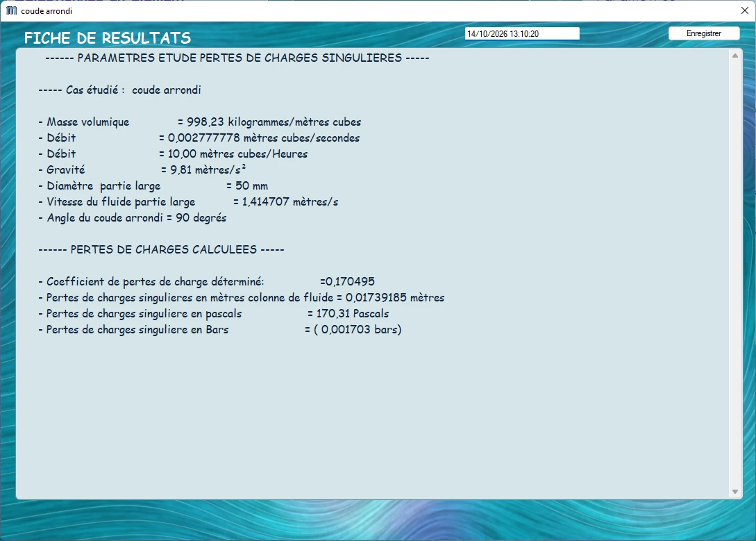Click the Vitesse du fluide 1,414707 line
The height and width of the screenshot is (541, 756).
tap(189, 201)
